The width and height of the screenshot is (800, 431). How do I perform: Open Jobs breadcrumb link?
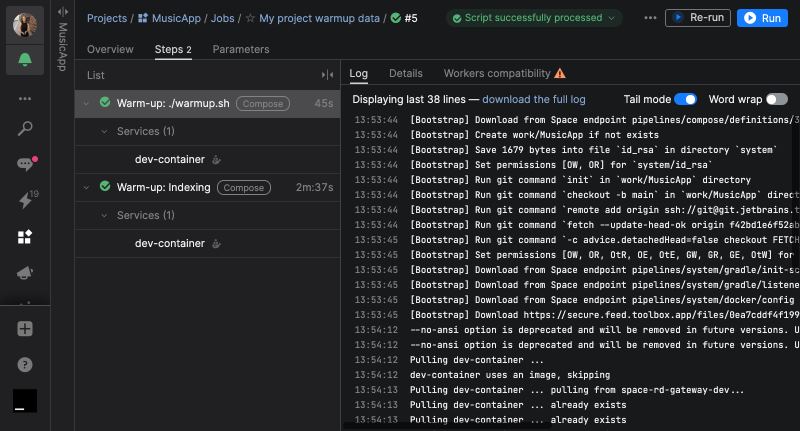click(222, 18)
